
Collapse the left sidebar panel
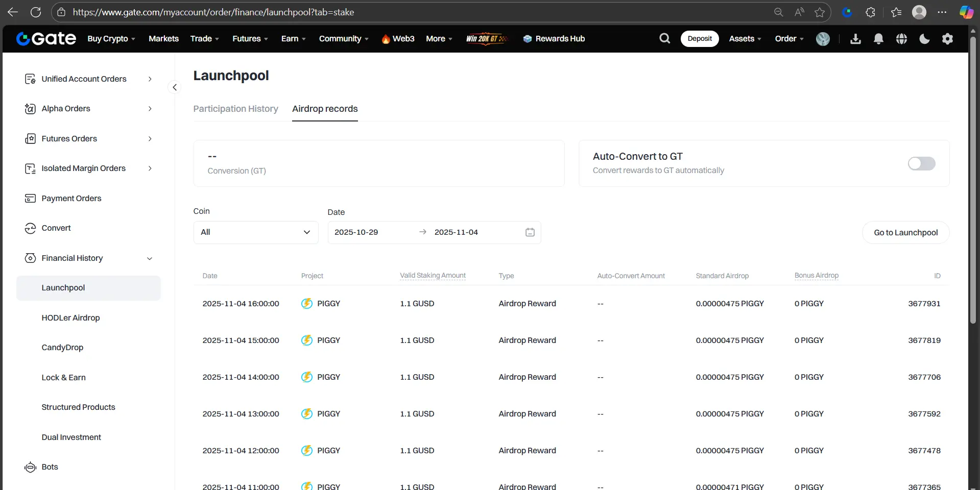pyautogui.click(x=175, y=87)
